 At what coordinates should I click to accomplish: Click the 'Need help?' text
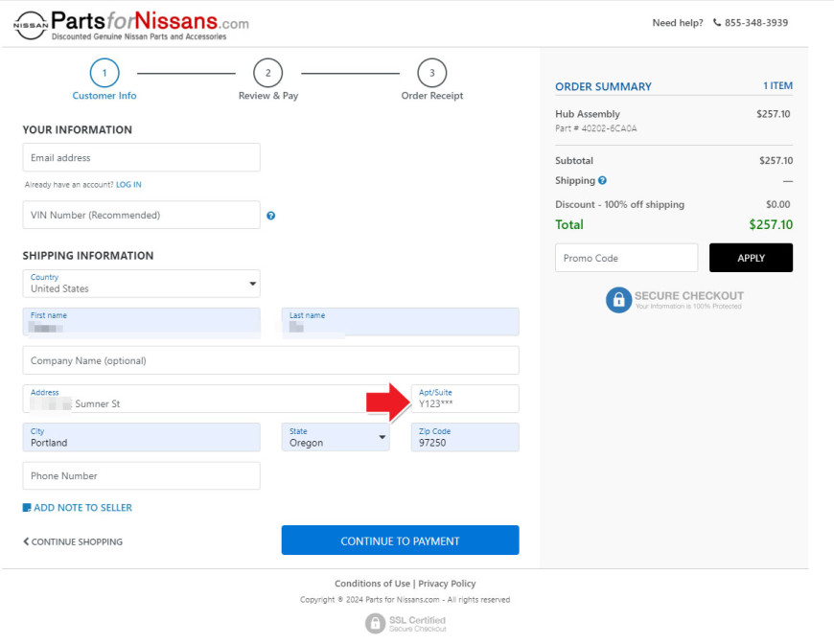coord(678,23)
